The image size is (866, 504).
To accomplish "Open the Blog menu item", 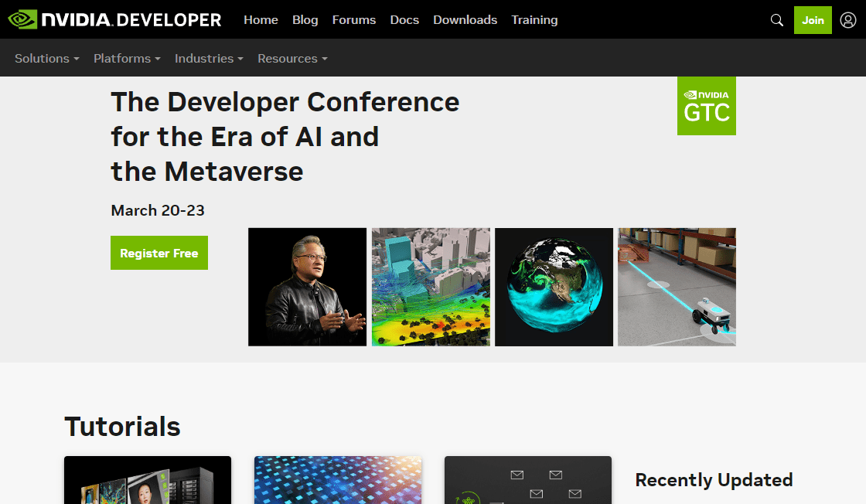I will click(305, 20).
